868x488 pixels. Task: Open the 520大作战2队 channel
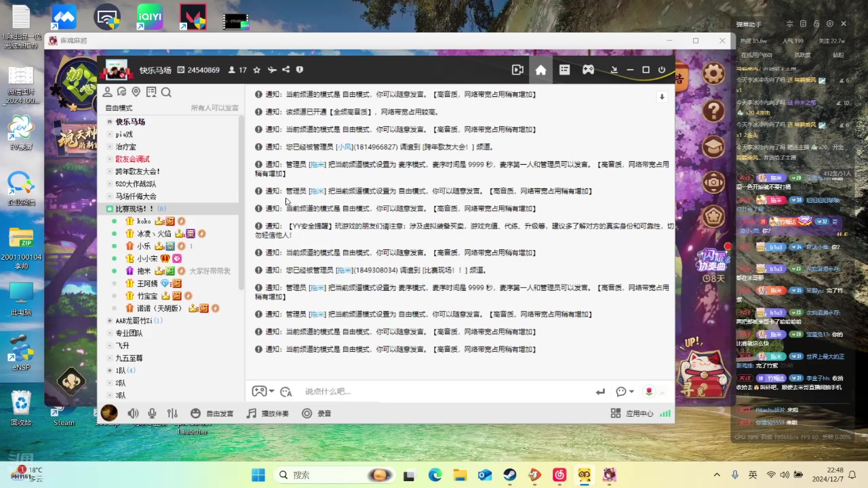click(136, 184)
